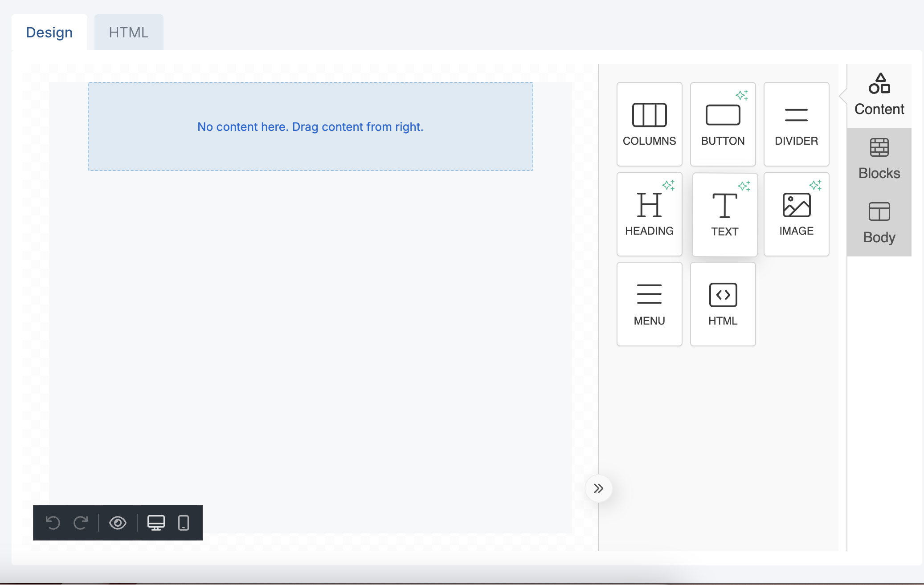Switch to desktop view mode

[156, 523]
